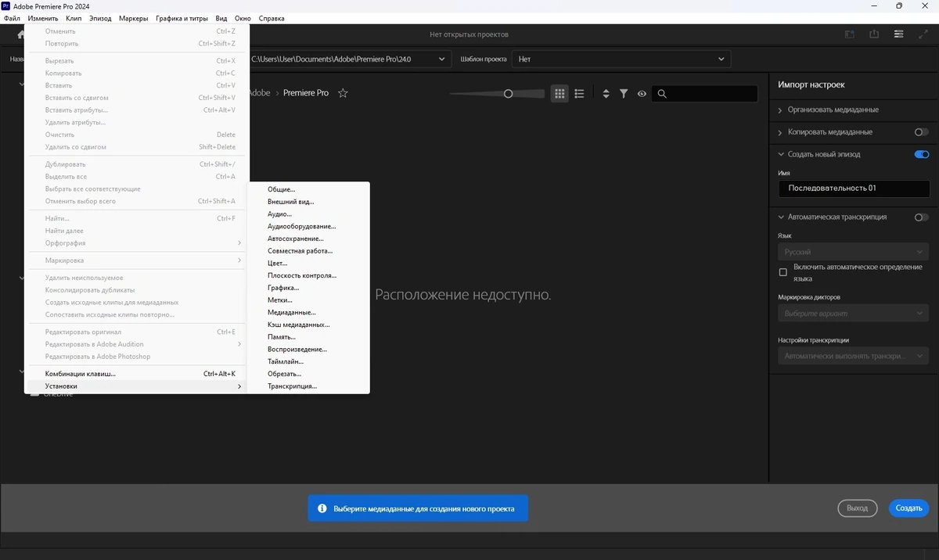939x560 pixels.
Task: Click the magnifier icon in the search box
Action: pyautogui.click(x=662, y=94)
